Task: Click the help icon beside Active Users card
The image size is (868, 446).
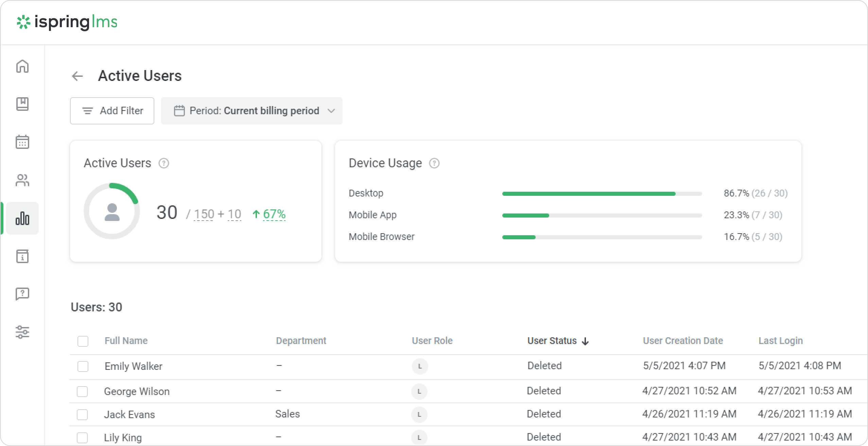Action: click(164, 164)
